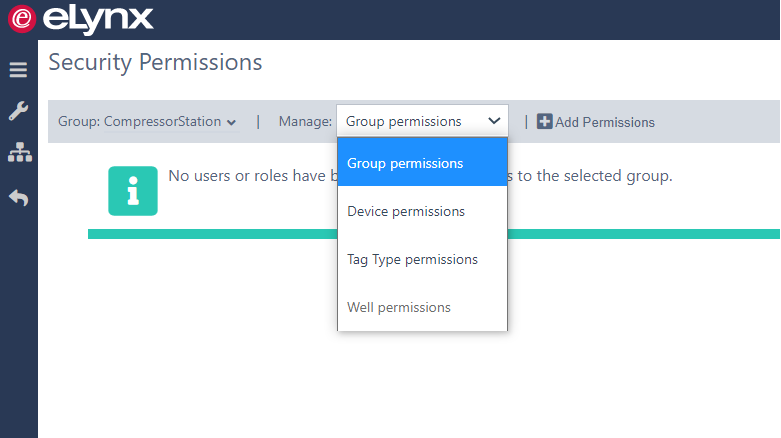Click the Add Permissions text link
Viewport: 781px width, 438px height.
pos(605,122)
